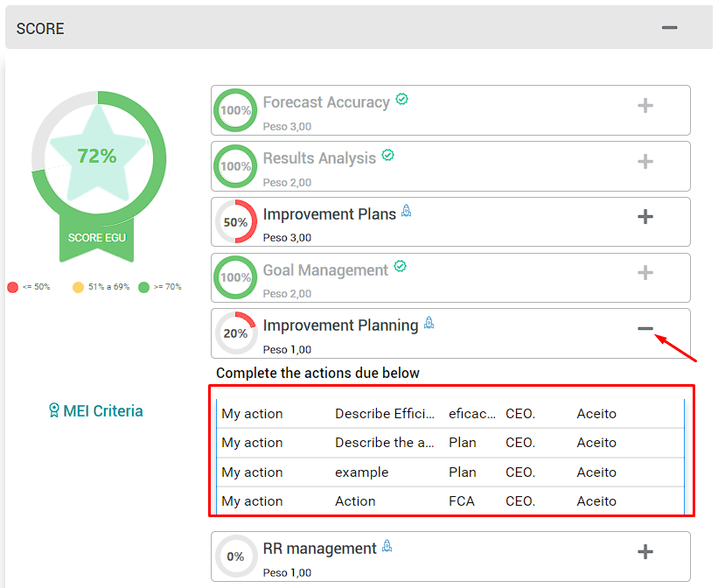Click the green verified badge beside Forecast Accuracy
718x588 pixels.
(401, 99)
